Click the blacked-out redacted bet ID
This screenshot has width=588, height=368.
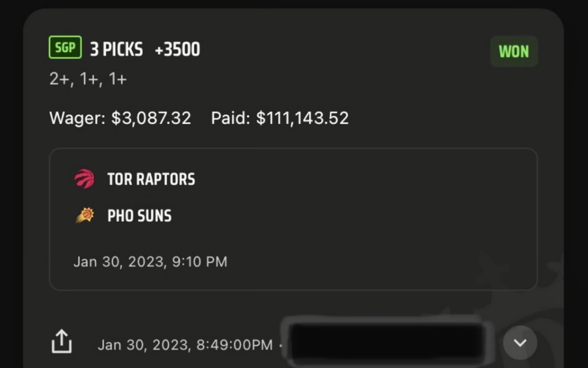386,342
